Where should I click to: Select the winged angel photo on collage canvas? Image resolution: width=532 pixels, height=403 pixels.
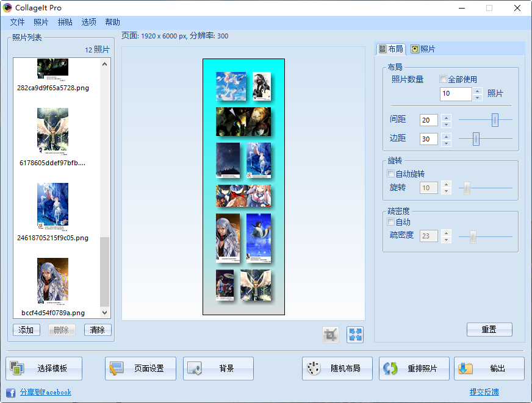click(x=256, y=285)
